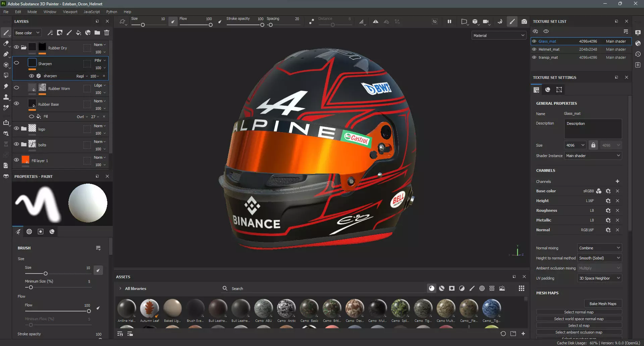Toggle visibility of Rubber Base layer

click(x=16, y=103)
